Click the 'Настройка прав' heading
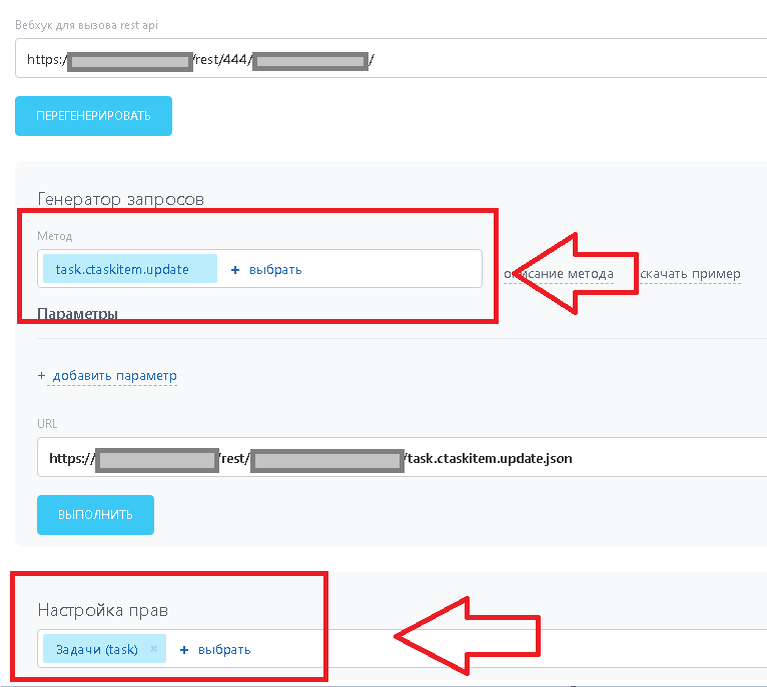Viewport: 767px width, 687px height. point(103,610)
